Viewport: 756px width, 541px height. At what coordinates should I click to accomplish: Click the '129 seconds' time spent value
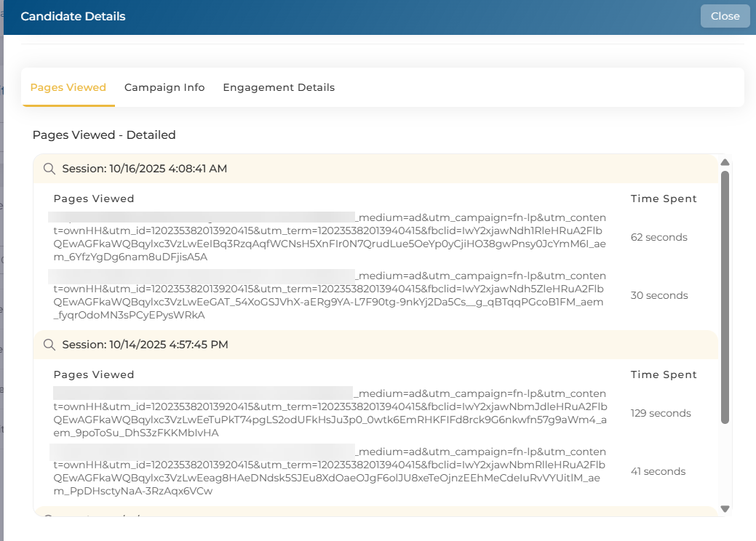(661, 413)
